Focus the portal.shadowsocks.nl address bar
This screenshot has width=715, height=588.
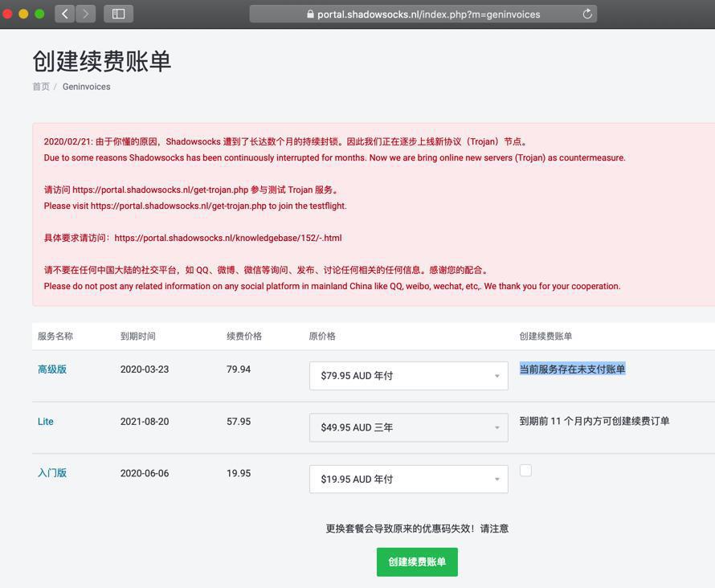click(x=423, y=14)
